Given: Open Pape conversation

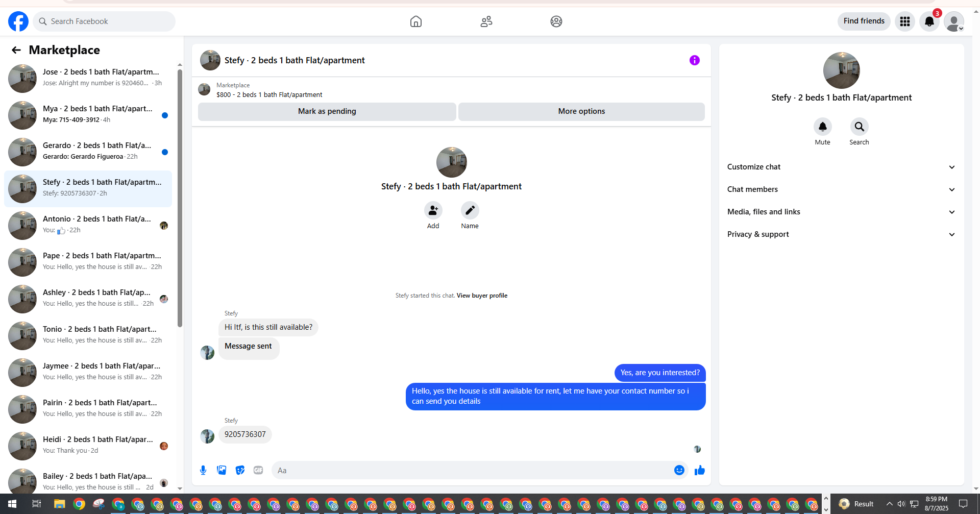Looking at the screenshot, I should coord(88,262).
